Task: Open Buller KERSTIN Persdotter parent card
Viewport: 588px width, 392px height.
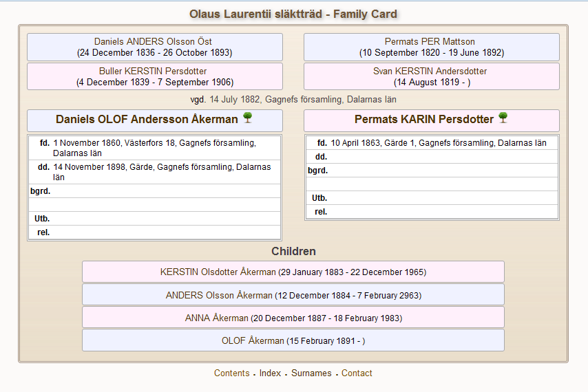Action: point(155,76)
